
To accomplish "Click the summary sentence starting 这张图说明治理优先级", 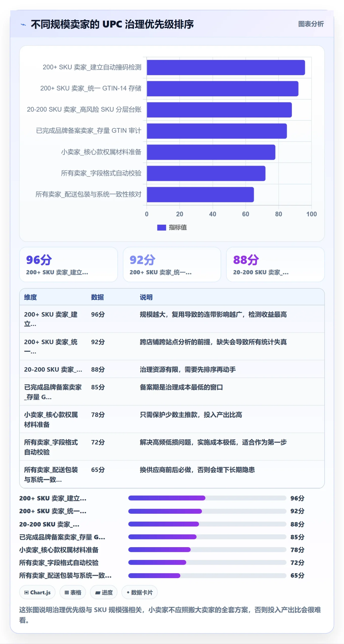I will [x=170, y=615].
